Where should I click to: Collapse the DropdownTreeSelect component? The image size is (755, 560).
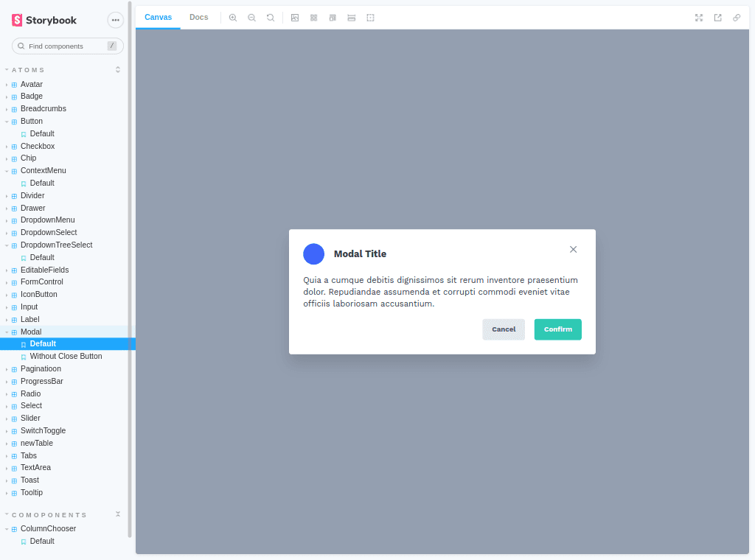[56, 245]
